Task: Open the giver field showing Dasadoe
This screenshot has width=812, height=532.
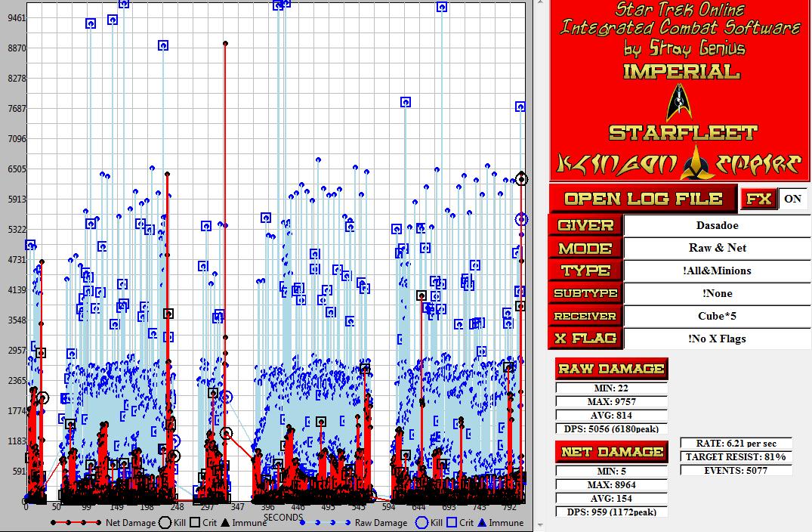Action: [718, 225]
